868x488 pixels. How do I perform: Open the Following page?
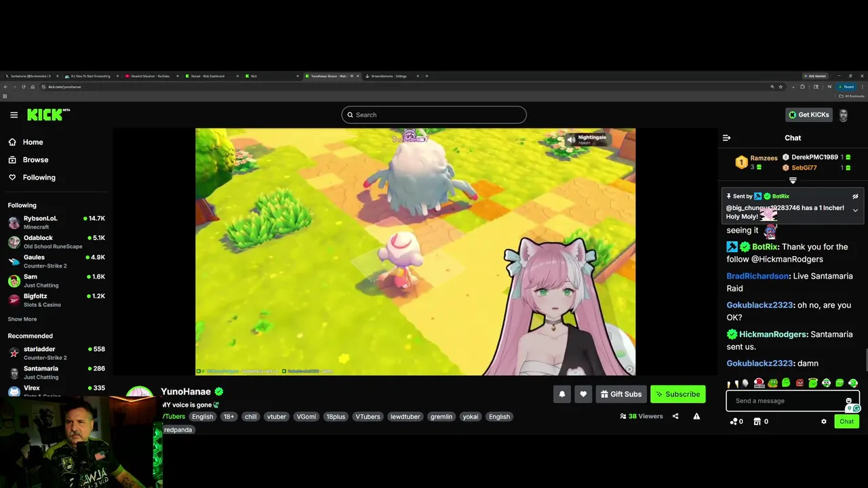[x=39, y=178]
